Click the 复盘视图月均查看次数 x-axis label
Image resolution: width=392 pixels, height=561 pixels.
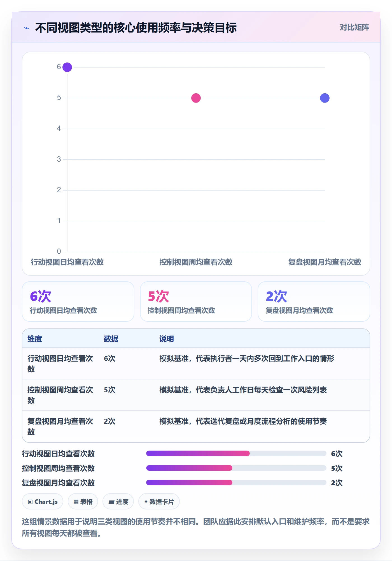[x=325, y=262]
